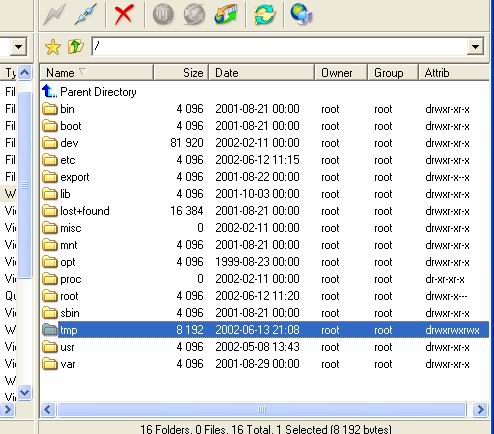Click the gray pause round icon

[163, 15]
